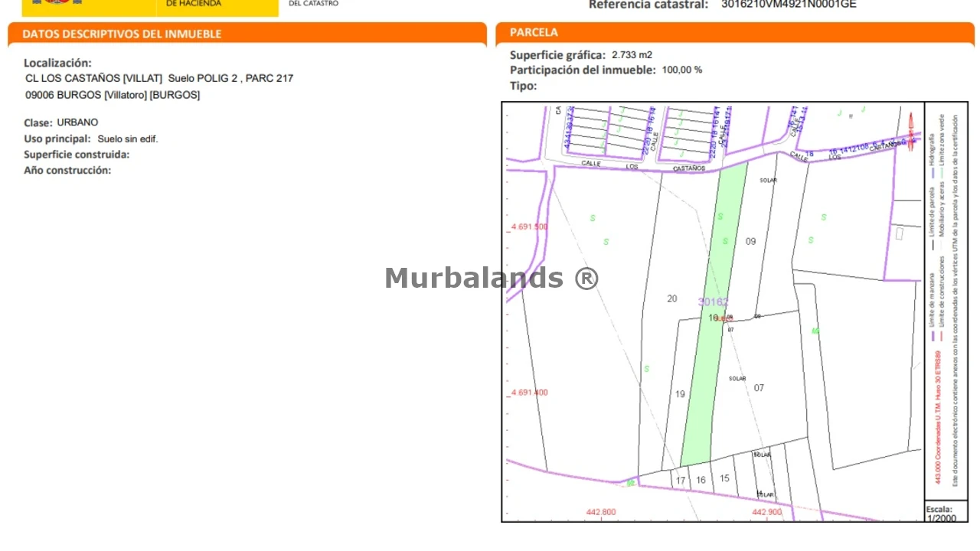Viewport: 980px width, 551px height.
Task: Click parcel 19 on the map
Action: coord(680,394)
